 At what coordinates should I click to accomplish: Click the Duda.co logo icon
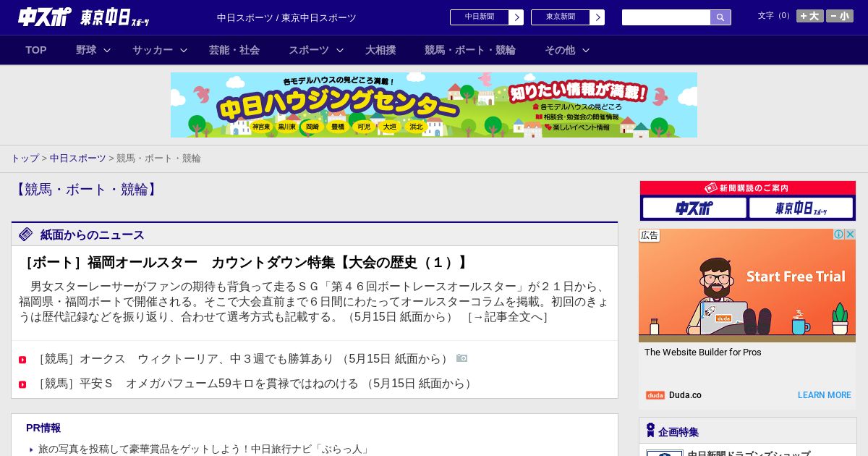pyautogui.click(x=655, y=395)
